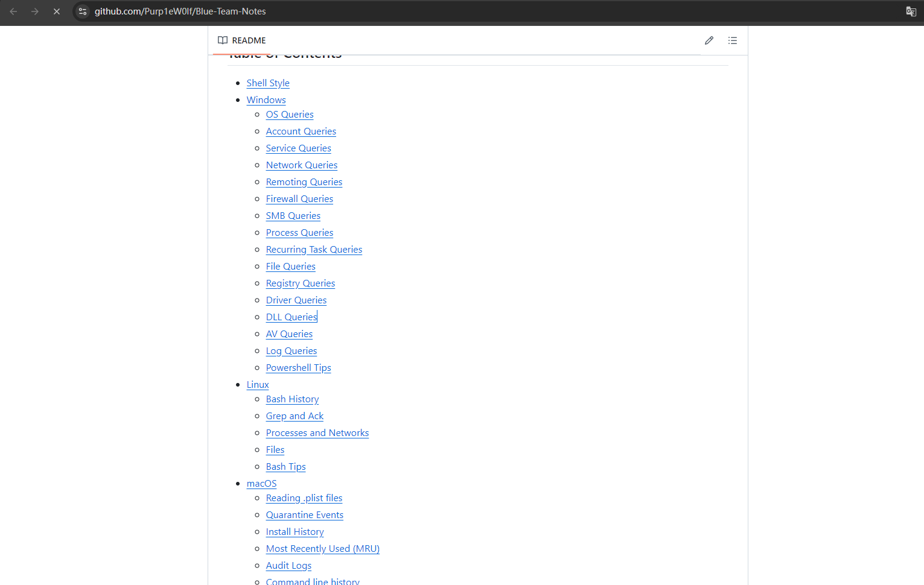Click the translate page icon
924x585 pixels.
[x=911, y=11]
